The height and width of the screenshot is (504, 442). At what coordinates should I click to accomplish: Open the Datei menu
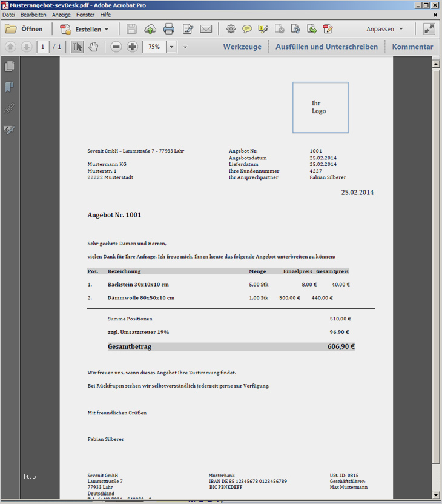(8, 15)
